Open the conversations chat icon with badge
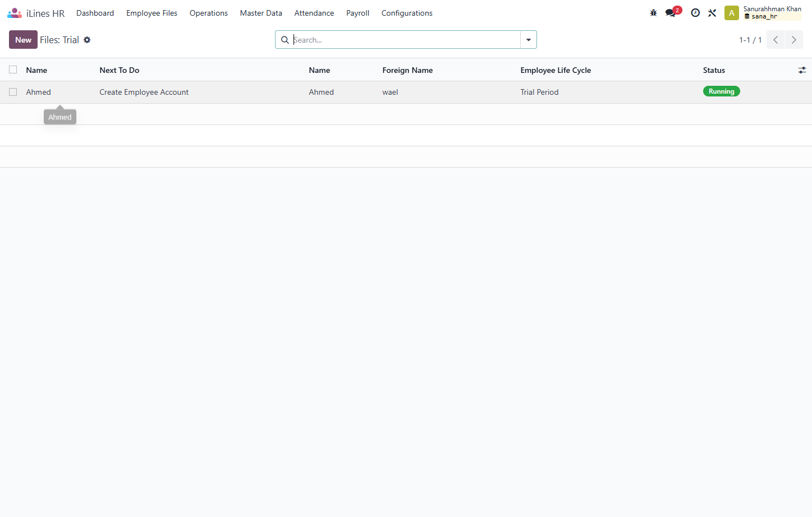The image size is (812, 517). point(673,12)
